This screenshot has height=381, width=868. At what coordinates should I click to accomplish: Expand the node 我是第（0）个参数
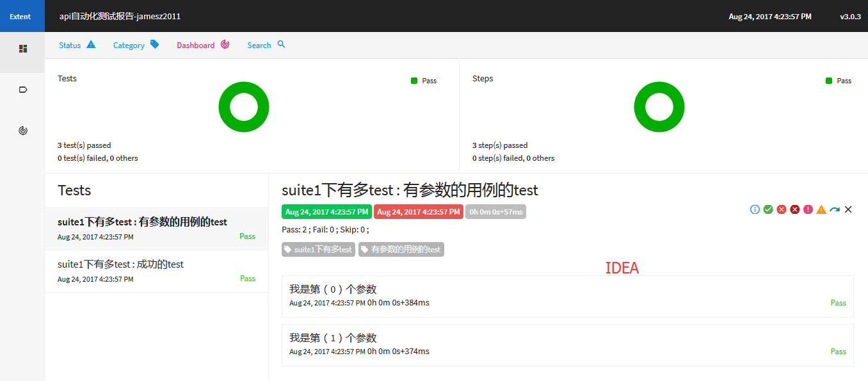coord(568,296)
